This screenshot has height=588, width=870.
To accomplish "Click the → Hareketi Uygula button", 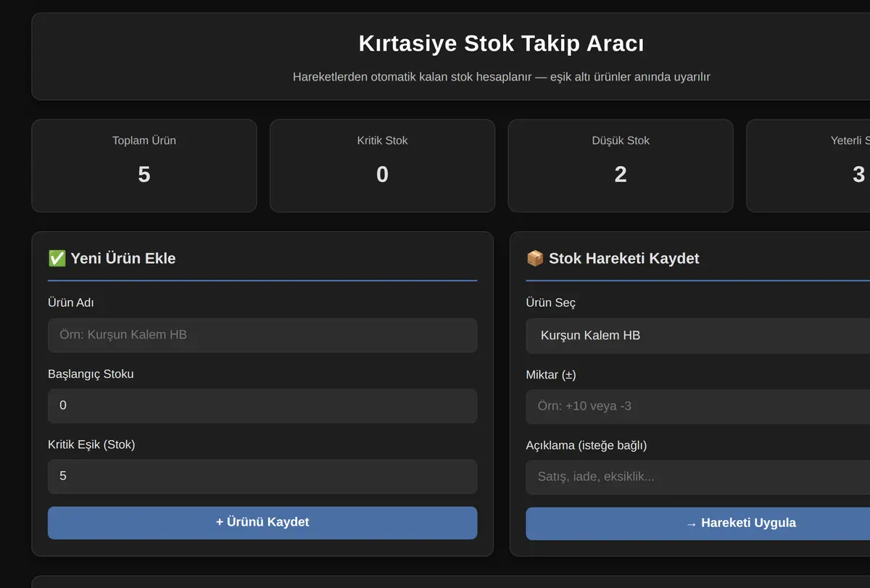I will [x=697, y=523].
